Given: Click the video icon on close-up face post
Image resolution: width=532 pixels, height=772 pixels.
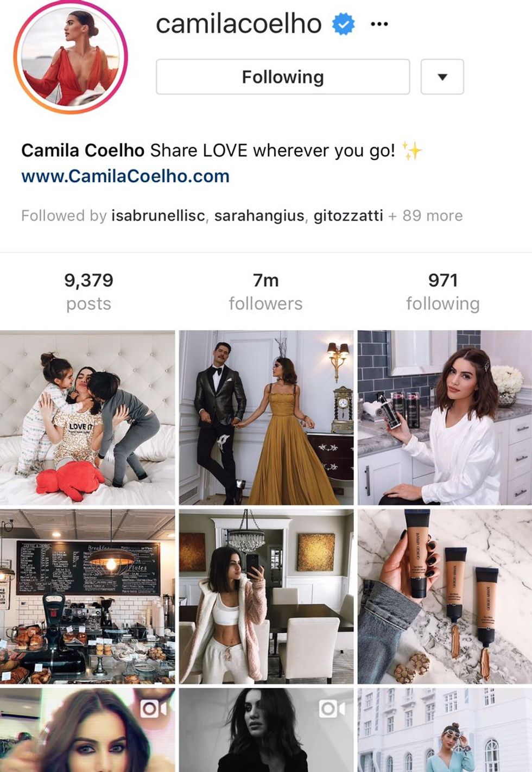Looking at the screenshot, I should [154, 709].
